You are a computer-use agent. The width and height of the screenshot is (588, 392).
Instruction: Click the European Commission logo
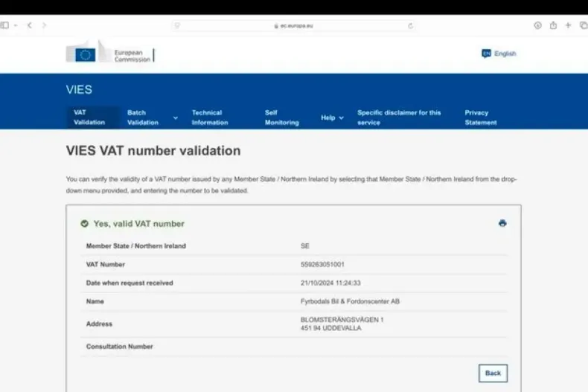pyautogui.click(x=110, y=55)
